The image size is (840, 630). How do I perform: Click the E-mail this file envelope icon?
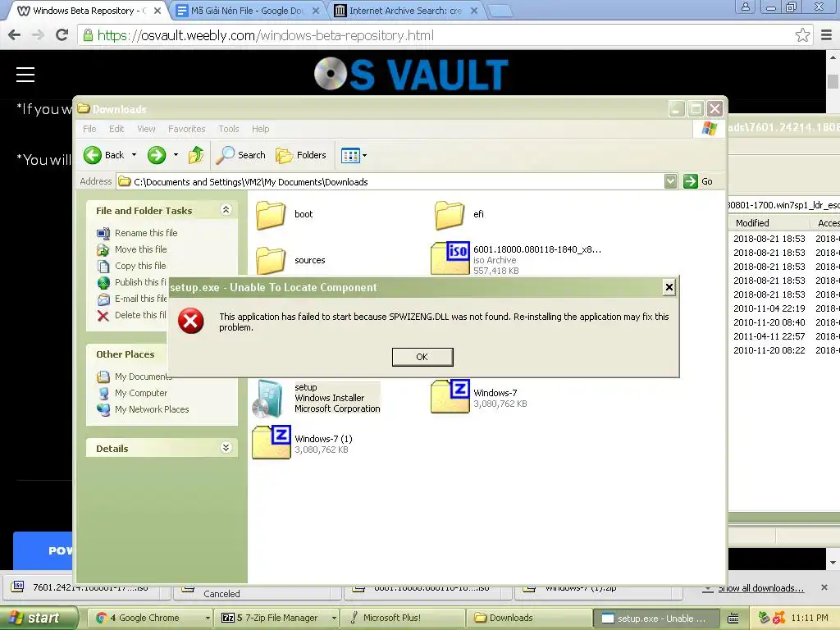[103, 299]
